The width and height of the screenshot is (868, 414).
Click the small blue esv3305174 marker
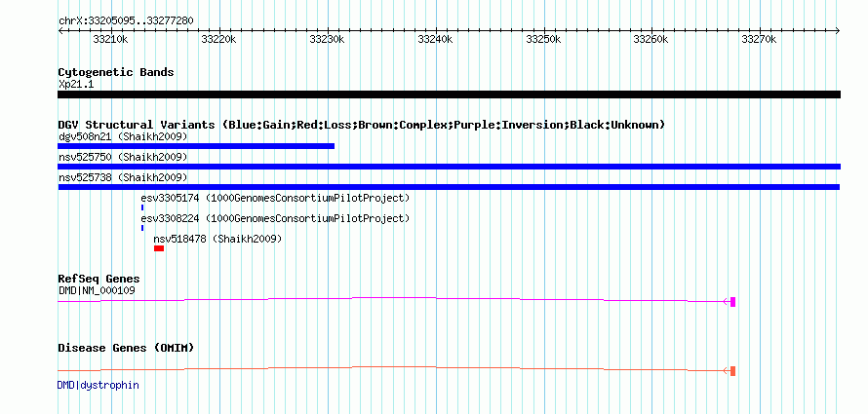(x=142, y=207)
